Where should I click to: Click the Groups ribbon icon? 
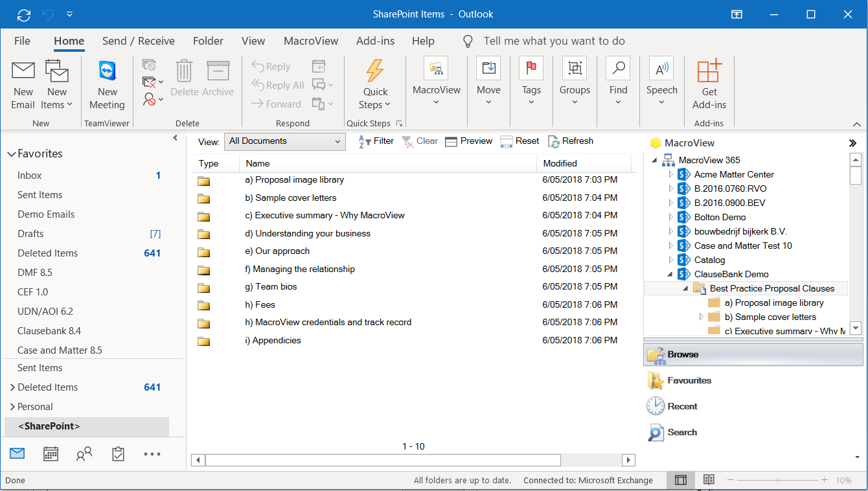point(575,68)
